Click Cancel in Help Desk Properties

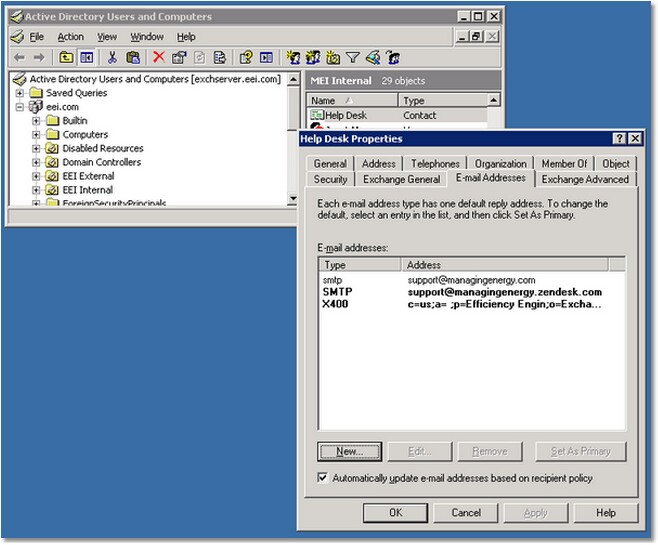coord(466,513)
